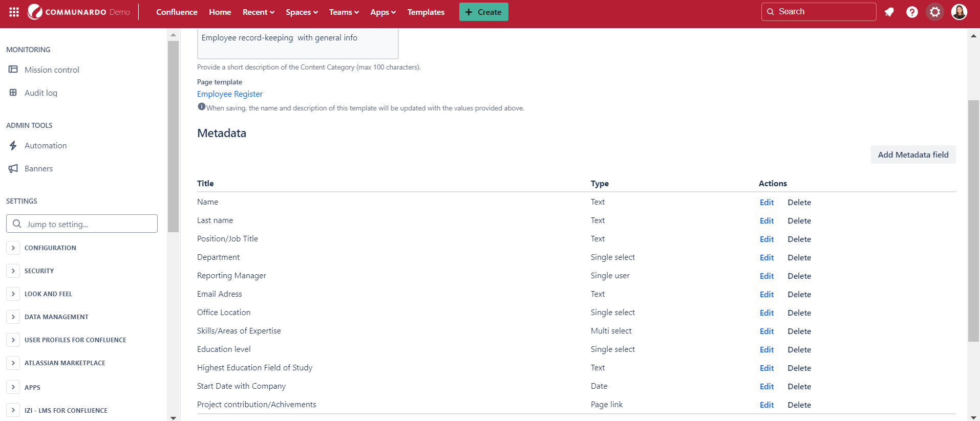Viewport: 980px width, 421px height.
Task: Open Banners admin tool
Action: (x=38, y=168)
